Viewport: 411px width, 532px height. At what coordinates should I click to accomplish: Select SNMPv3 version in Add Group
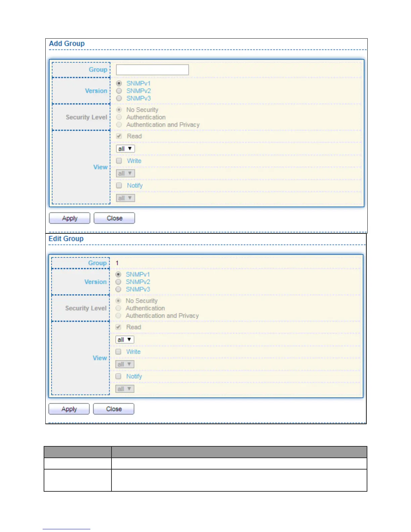pos(119,98)
